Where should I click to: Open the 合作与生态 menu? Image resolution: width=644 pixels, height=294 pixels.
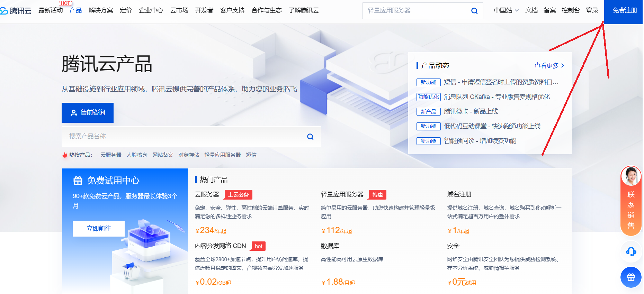coord(267,10)
